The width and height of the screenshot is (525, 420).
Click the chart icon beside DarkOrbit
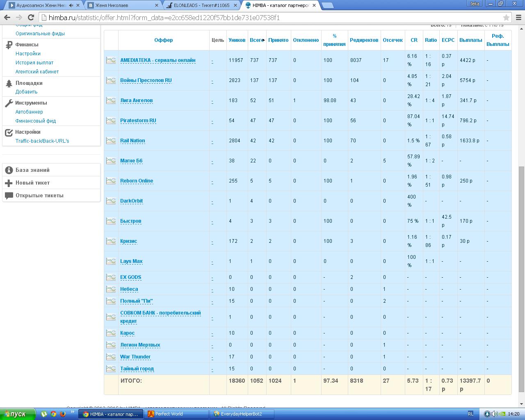point(111,201)
